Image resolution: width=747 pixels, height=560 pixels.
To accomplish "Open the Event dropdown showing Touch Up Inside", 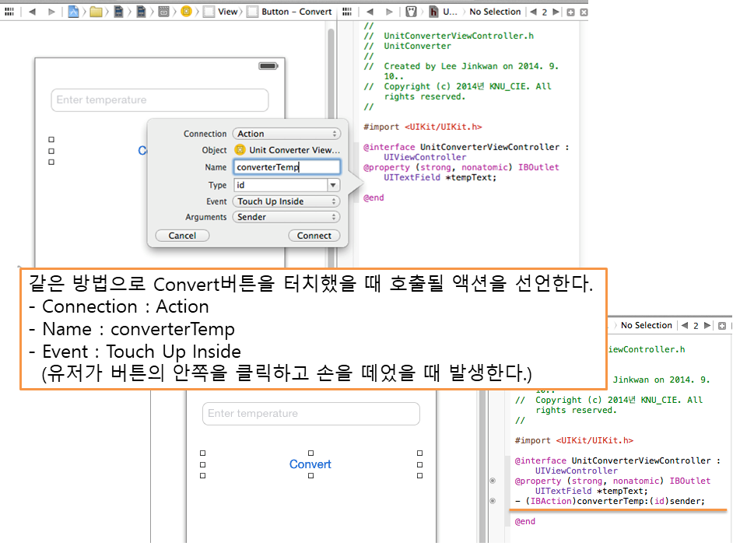I will (286, 201).
